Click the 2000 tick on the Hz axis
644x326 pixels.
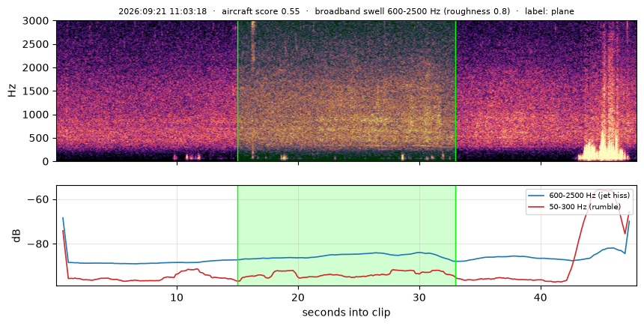[37, 67]
